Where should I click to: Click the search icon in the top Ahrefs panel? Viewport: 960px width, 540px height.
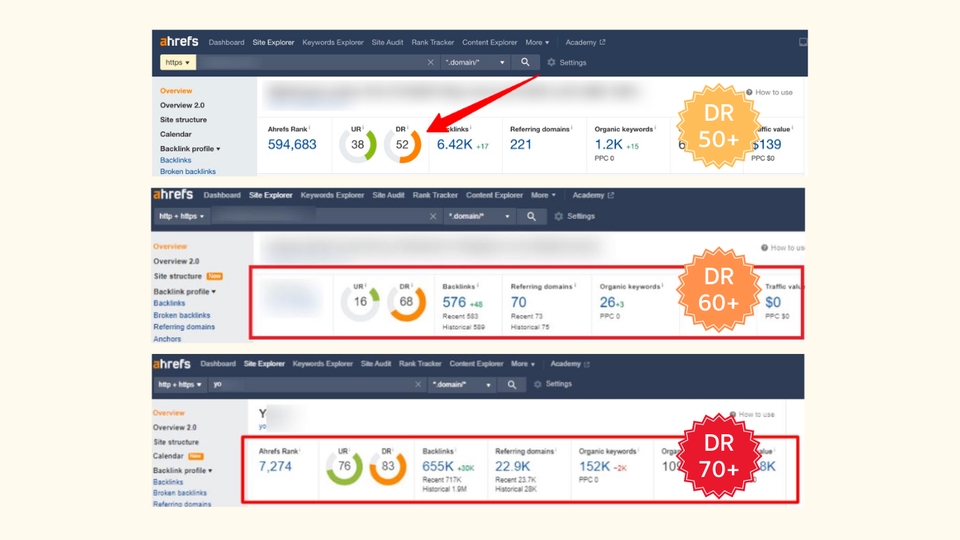[525, 62]
